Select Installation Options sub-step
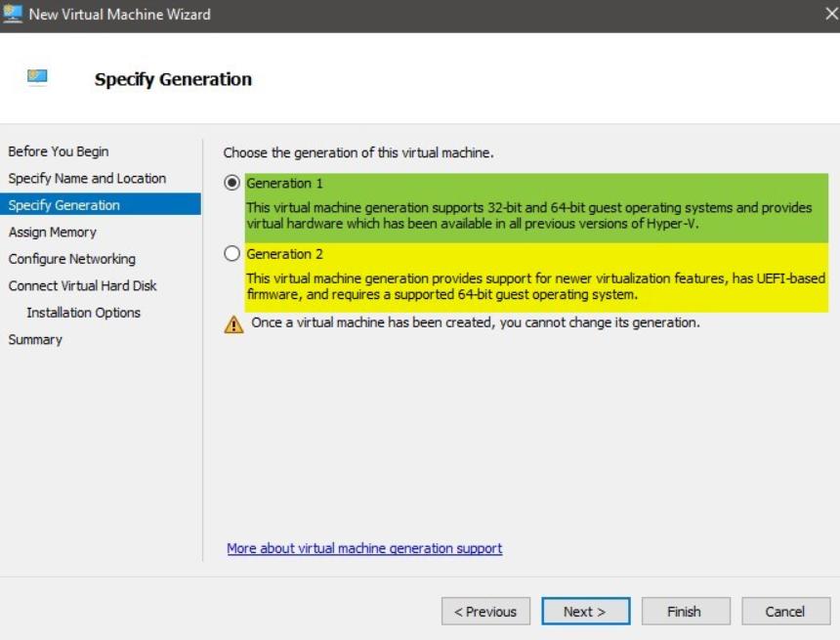Screen dimensions: 840x640 tap(84, 313)
